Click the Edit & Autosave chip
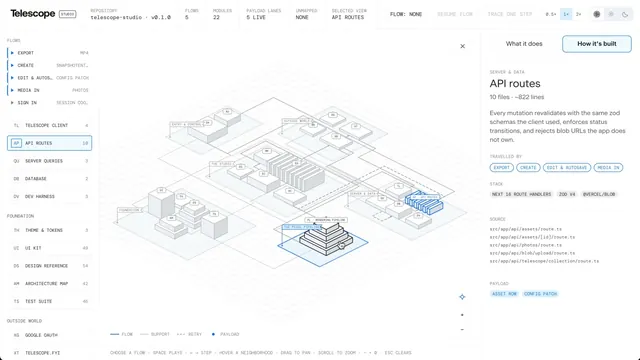 tap(567, 167)
